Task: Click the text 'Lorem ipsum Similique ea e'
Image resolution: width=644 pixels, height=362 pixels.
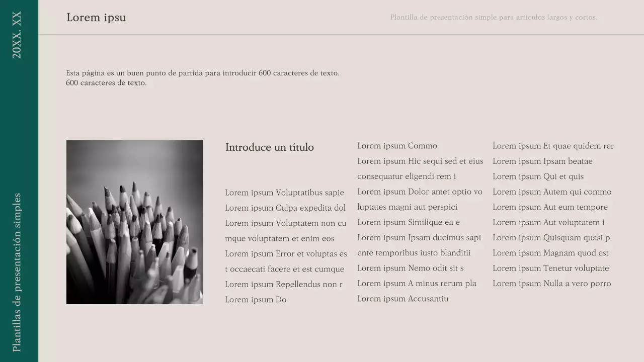Action: pyautogui.click(x=408, y=222)
